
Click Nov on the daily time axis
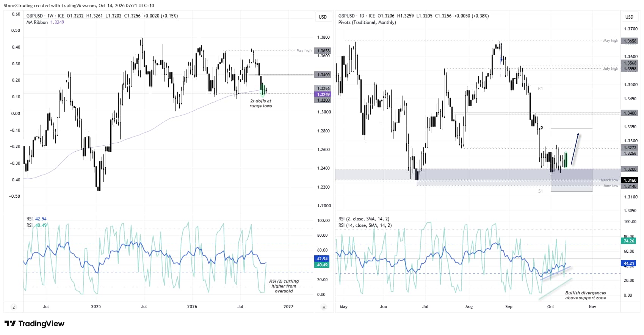click(592, 307)
